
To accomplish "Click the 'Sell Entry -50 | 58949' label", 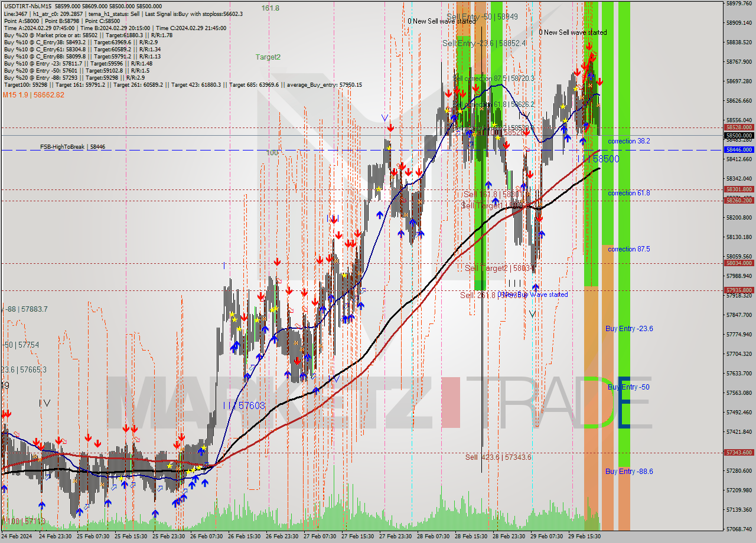I will pos(483,17).
